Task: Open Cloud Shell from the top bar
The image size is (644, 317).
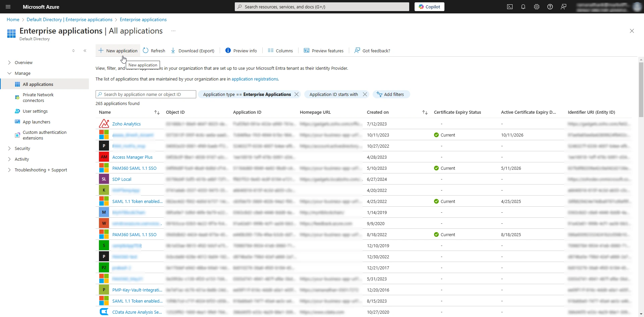Action: [x=509, y=7]
